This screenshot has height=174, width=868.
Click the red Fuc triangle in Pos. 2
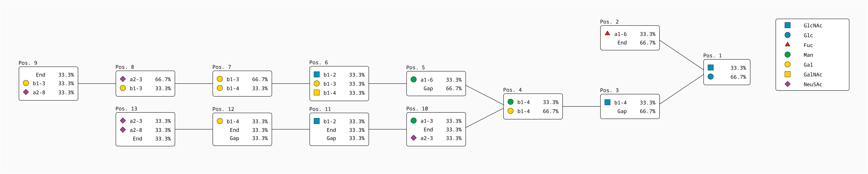[x=607, y=33]
